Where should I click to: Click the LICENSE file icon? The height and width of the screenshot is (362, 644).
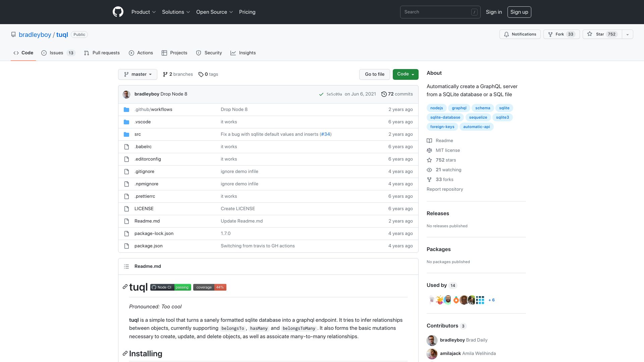[126, 209]
